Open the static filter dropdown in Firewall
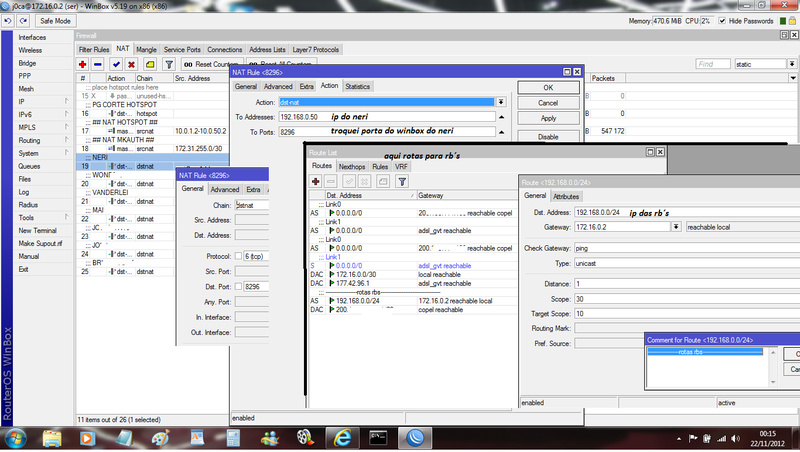800x452 pixels. (791, 64)
